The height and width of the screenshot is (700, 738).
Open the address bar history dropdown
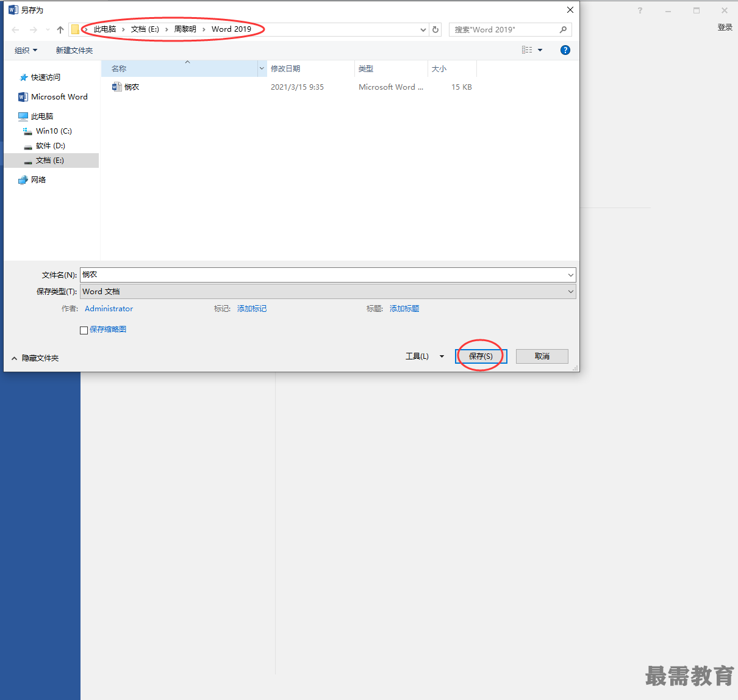423,29
